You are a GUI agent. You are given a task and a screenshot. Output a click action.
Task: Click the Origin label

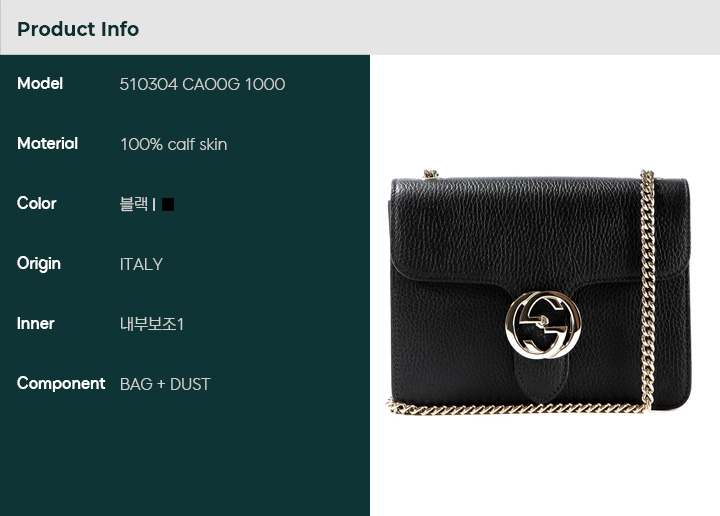pos(39,264)
